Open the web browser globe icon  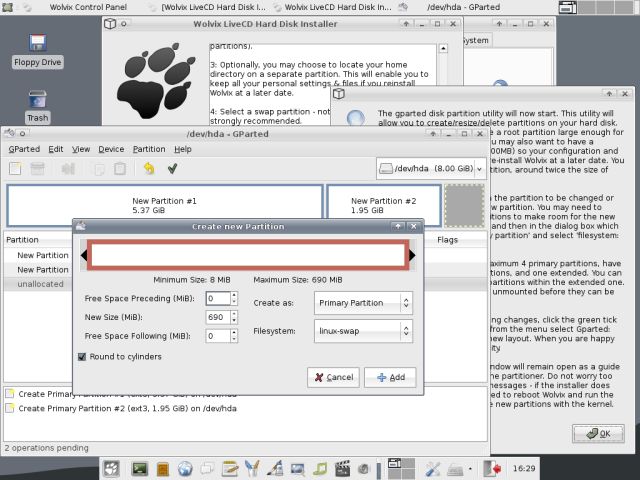point(185,468)
